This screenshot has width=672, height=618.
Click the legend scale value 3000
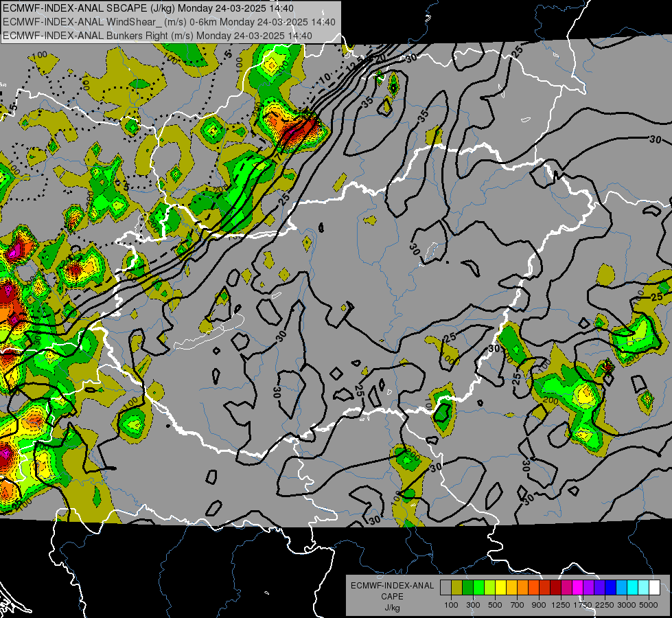[x=627, y=605]
